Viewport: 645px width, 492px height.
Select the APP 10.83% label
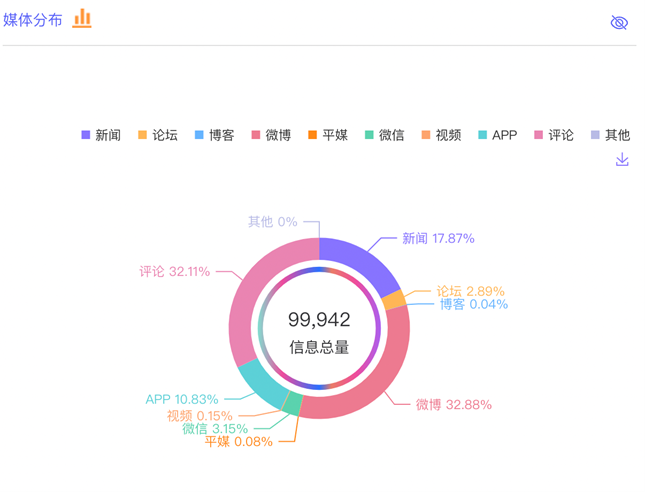pos(182,399)
